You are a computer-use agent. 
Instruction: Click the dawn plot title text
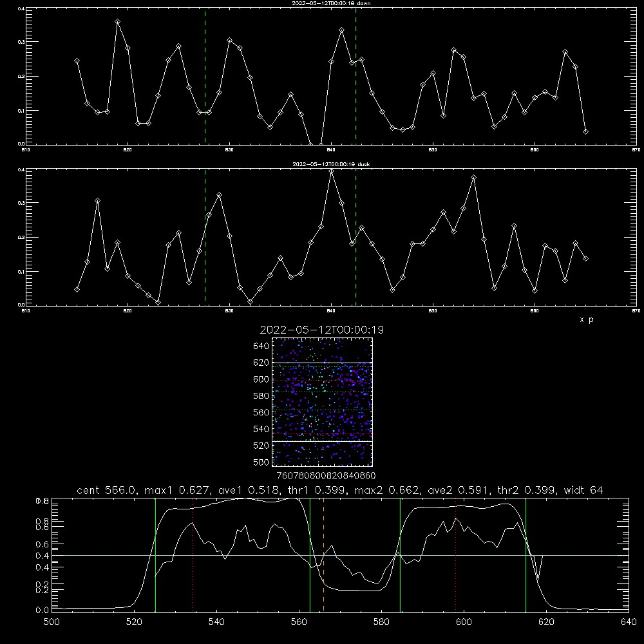point(331,3)
